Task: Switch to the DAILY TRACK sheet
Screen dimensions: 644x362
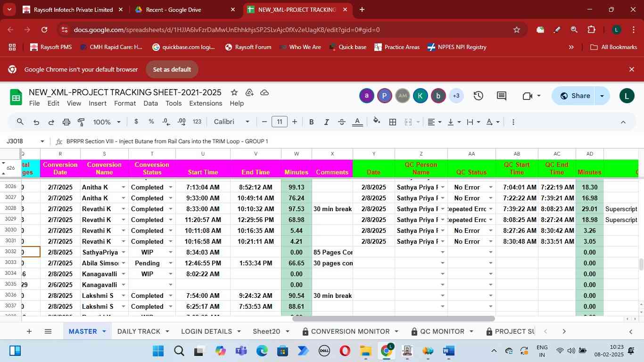Action: tap(139, 331)
